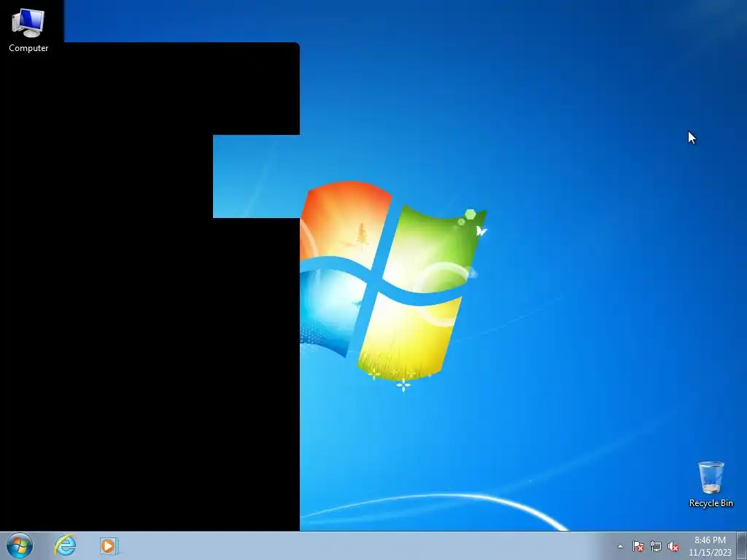Open the muted volume tray icon
The width and height of the screenshot is (747, 560).
click(x=673, y=546)
